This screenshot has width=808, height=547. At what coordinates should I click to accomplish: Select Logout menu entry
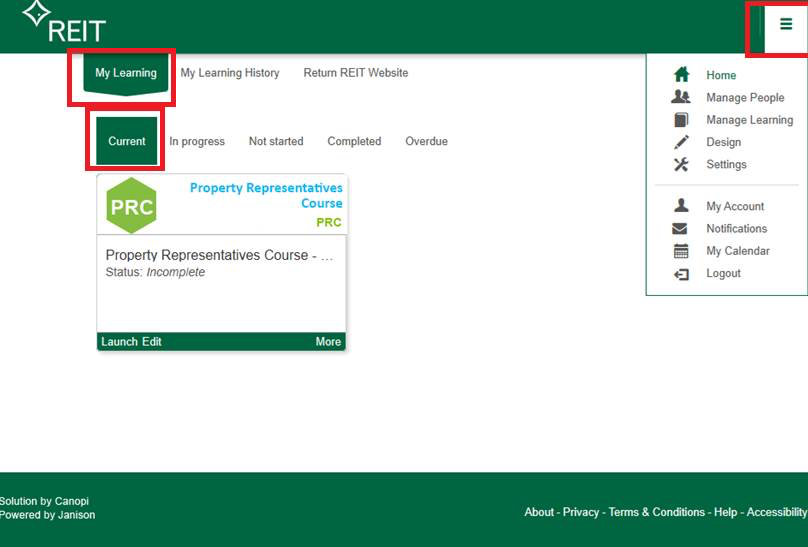pos(723,274)
